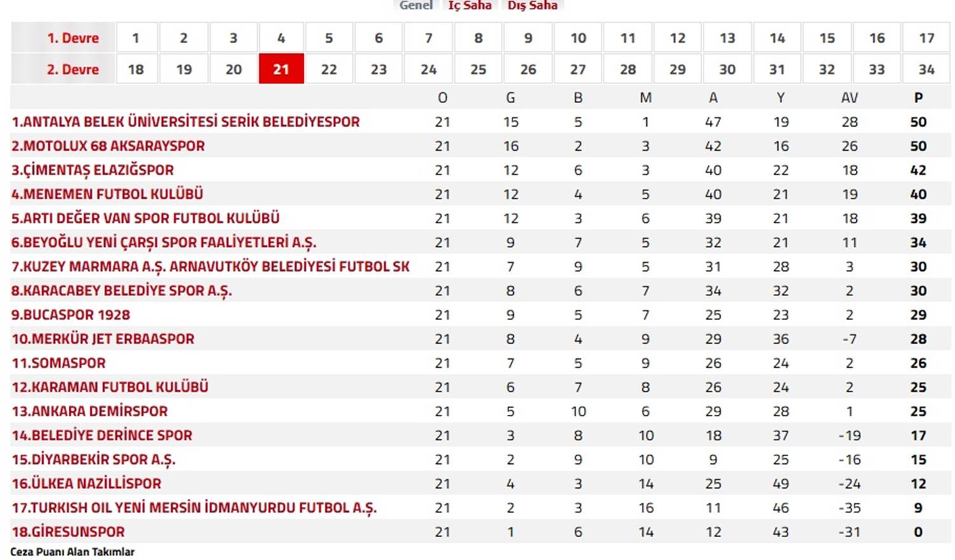
Task: Click the P points column header
Action: [x=918, y=97]
